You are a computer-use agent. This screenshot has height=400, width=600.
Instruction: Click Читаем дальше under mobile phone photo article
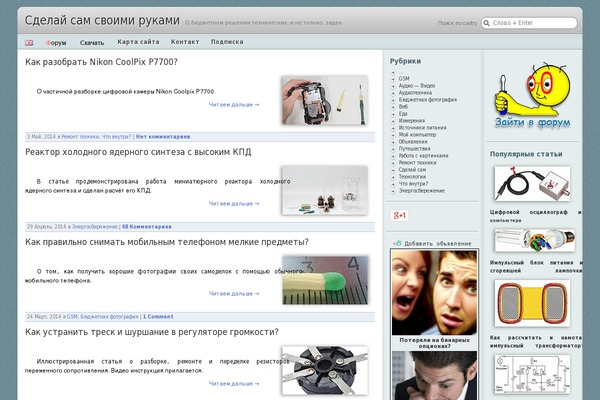[x=234, y=294]
